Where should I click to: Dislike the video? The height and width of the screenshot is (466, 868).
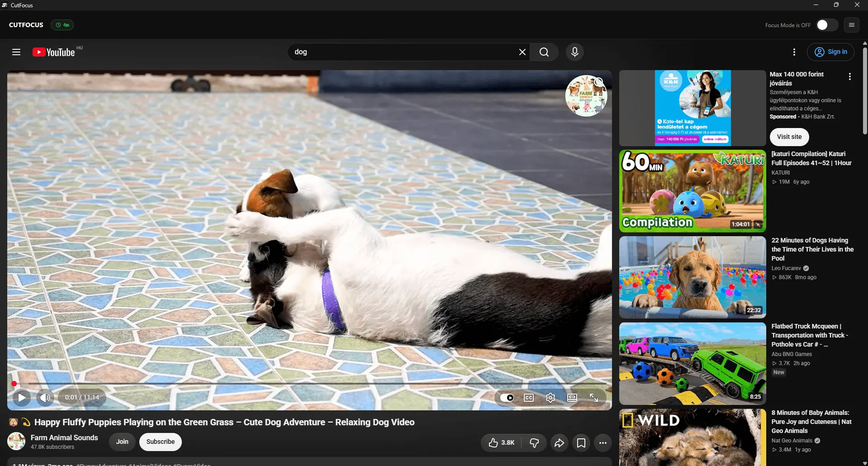534,443
